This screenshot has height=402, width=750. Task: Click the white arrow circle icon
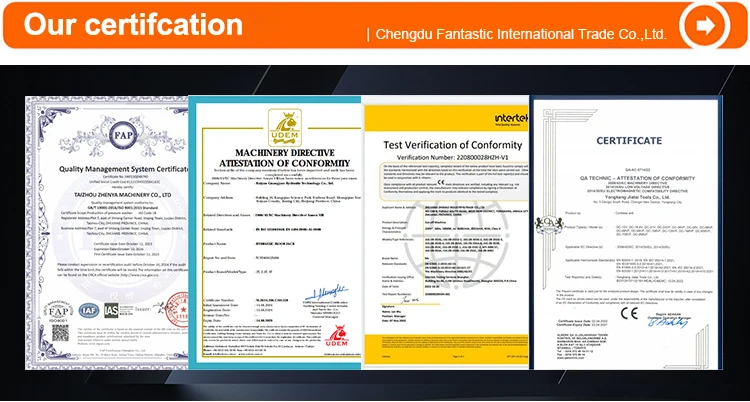[705, 25]
